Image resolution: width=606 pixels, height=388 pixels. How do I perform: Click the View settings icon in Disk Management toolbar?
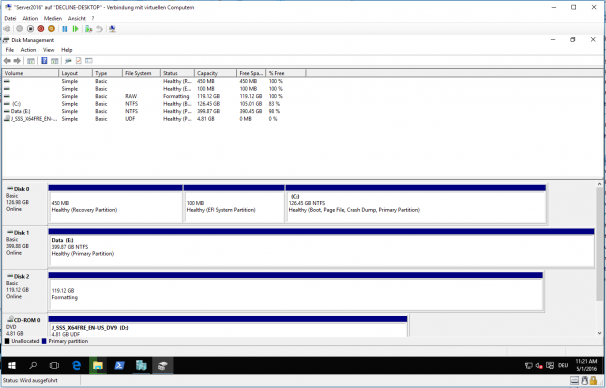(x=89, y=61)
